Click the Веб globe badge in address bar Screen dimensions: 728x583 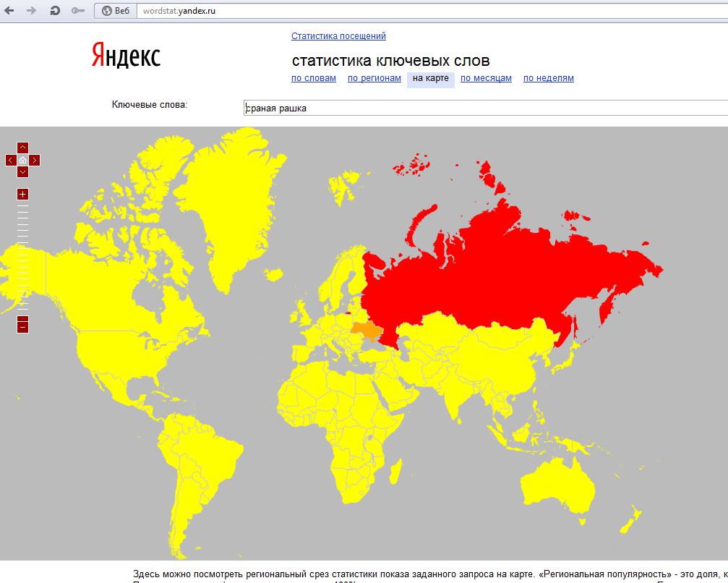click(x=116, y=11)
